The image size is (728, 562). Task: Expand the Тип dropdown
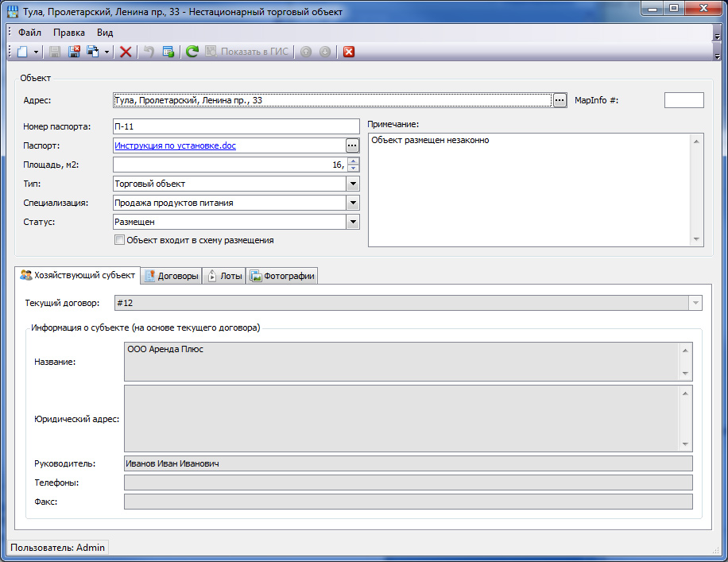(x=353, y=184)
